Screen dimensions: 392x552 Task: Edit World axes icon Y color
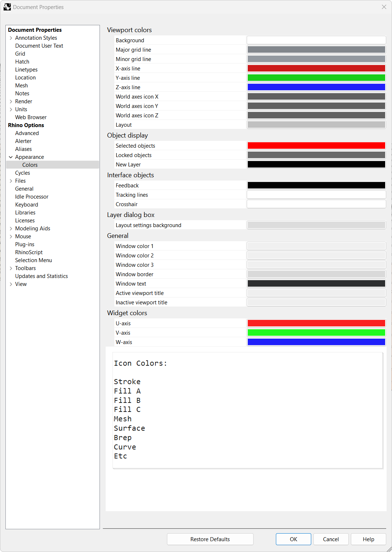[x=316, y=106]
